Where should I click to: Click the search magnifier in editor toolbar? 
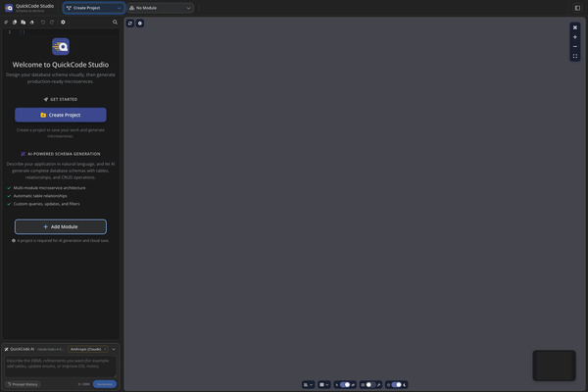click(115, 23)
